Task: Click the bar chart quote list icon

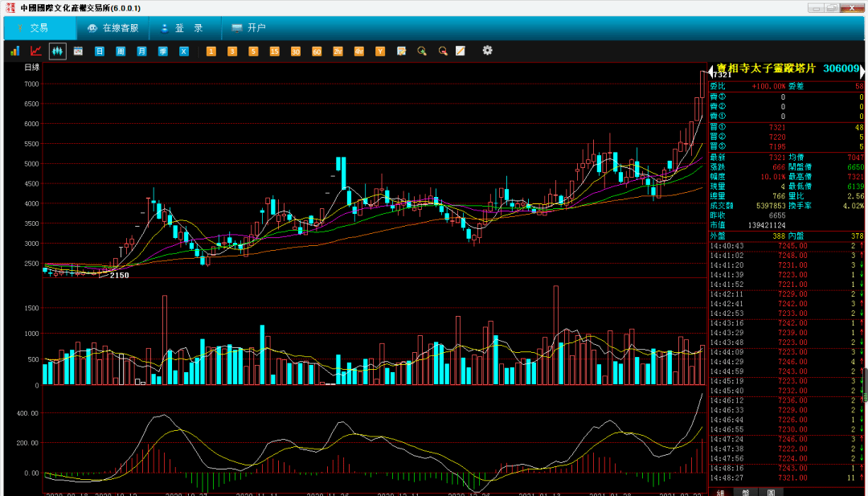Action: click(x=14, y=51)
